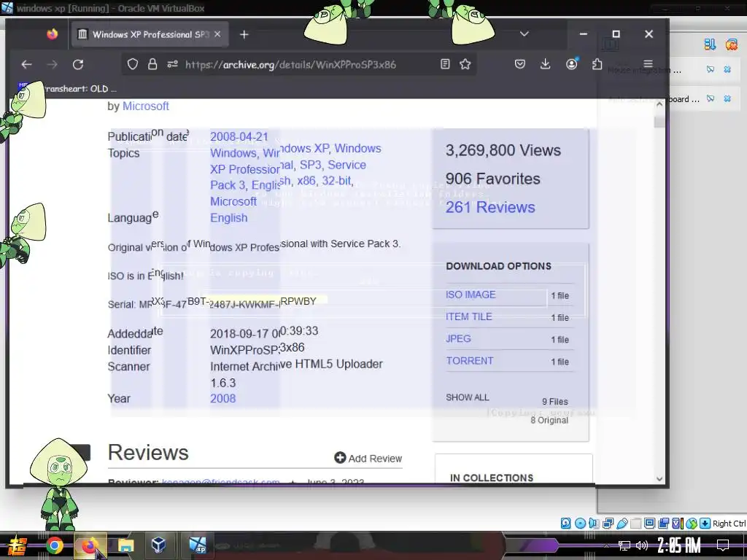Click the VirtualBox optical drive status icon
Screen dimensions: 747x560
coord(580,524)
